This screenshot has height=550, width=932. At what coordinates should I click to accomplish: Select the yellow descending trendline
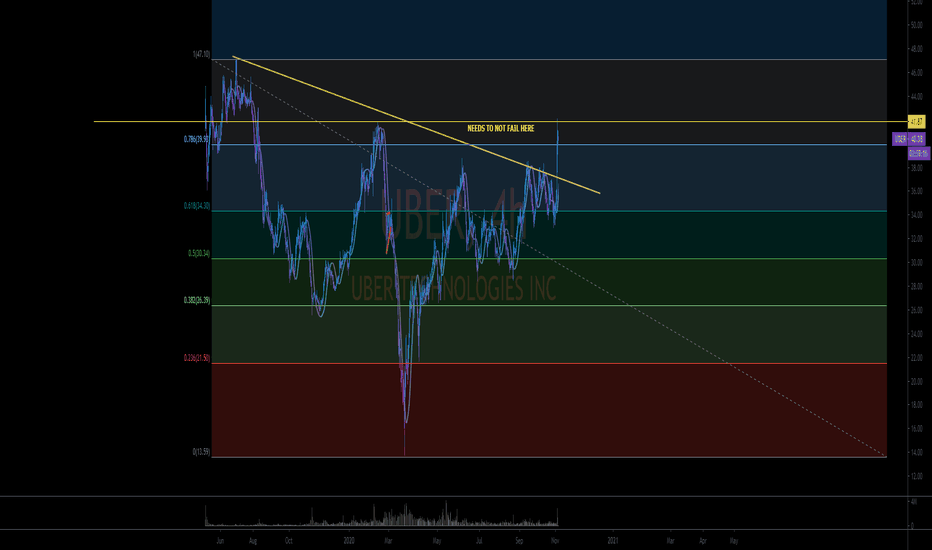pos(416,125)
